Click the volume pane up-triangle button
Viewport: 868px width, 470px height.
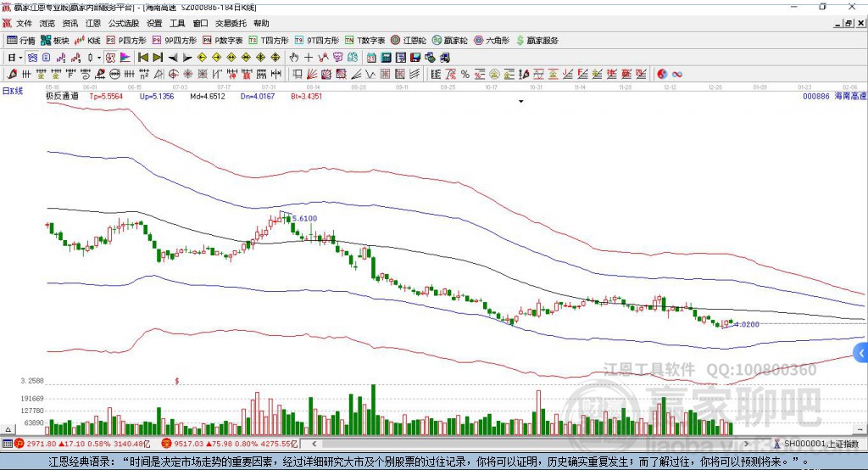(8, 429)
